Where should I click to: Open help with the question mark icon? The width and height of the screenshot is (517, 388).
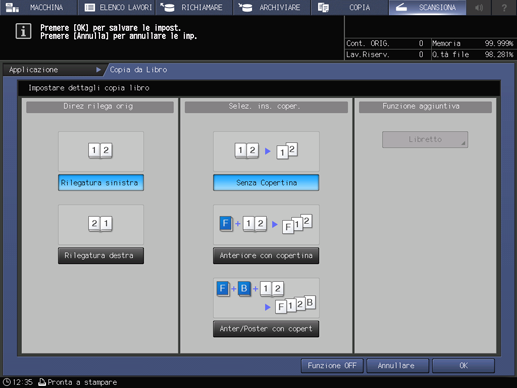(x=504, y=7)
